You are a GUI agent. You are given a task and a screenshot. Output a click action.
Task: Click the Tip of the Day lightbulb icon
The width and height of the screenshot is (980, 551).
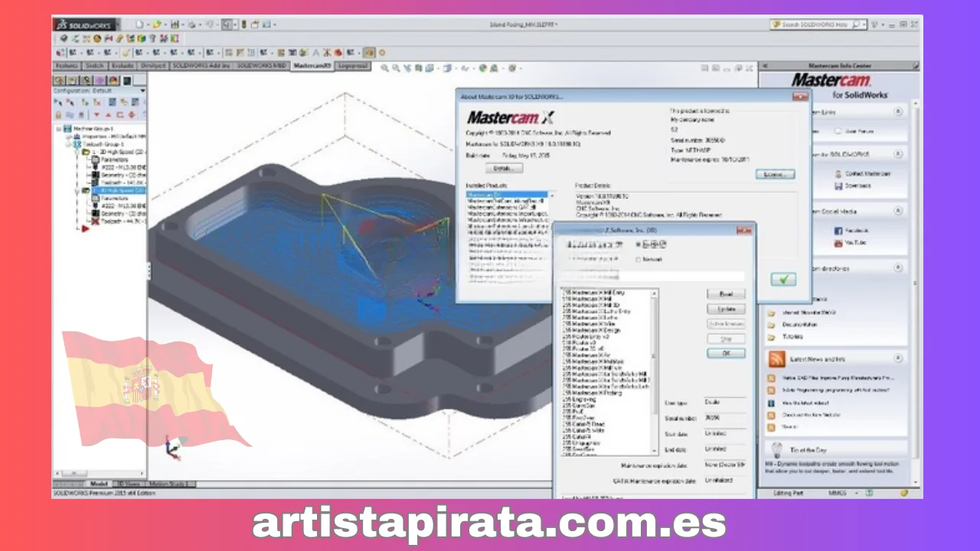click(x=777, y=449)
